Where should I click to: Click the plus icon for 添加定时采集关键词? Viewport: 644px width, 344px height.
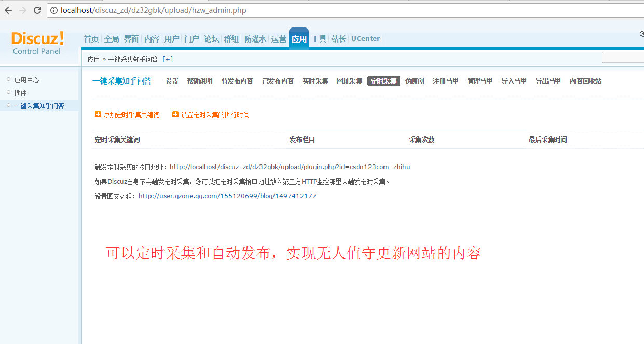tap(98, 114)
